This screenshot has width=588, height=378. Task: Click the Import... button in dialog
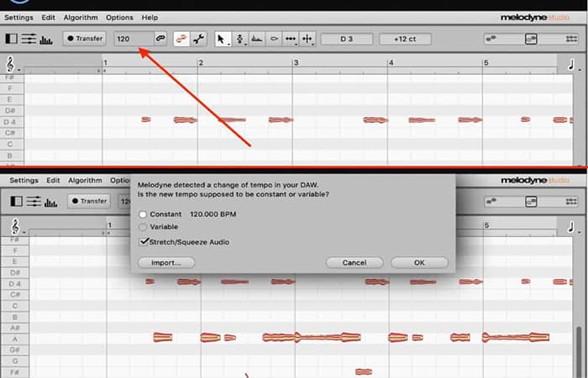click(x=166, y=262)
